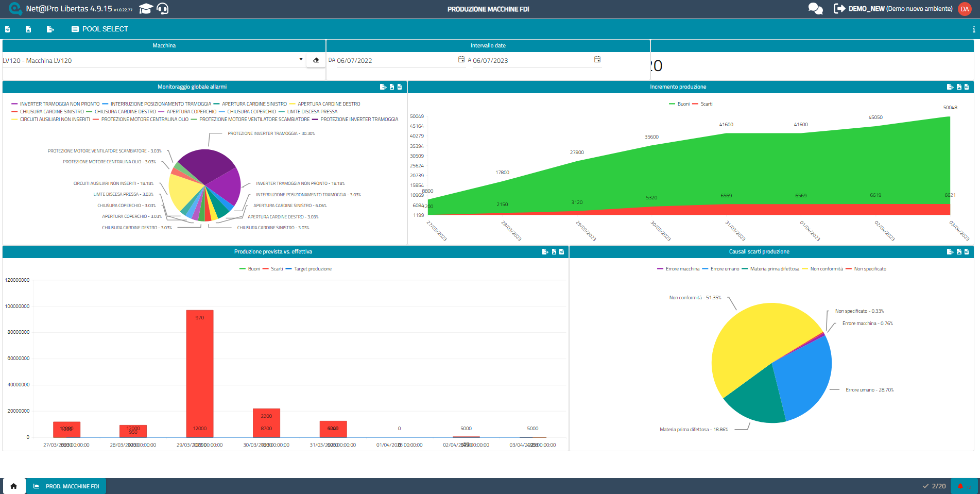Open the chat messages panel
The height and width of the screenshot is (494, 980).
[815, 9]
